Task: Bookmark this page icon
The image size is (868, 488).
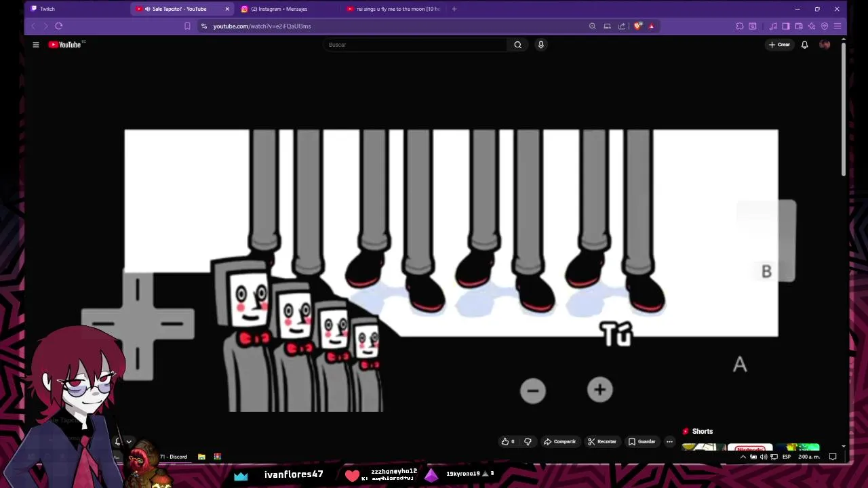Action: pyautogui.click(x=187, y=26)
